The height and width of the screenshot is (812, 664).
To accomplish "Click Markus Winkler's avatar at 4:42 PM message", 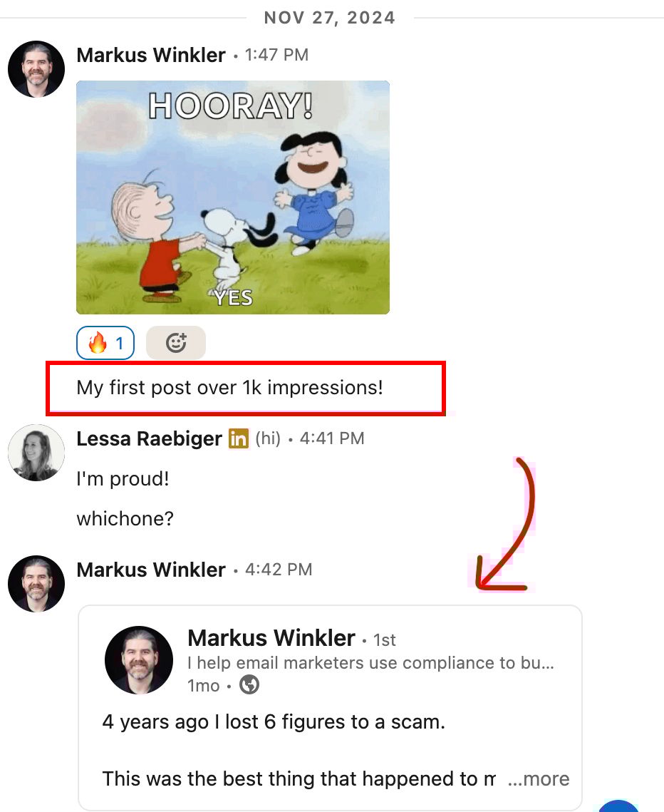I will [x=36, y=584].
